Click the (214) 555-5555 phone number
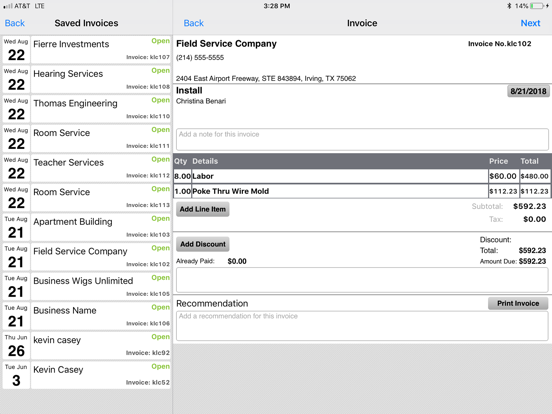552x414 pixels. [200, 57]
